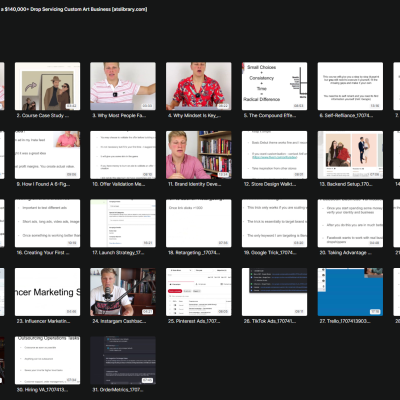Click the file name '16. Creating Your First ...'
This screenshot has height=400, width=400.
(43, 253)
